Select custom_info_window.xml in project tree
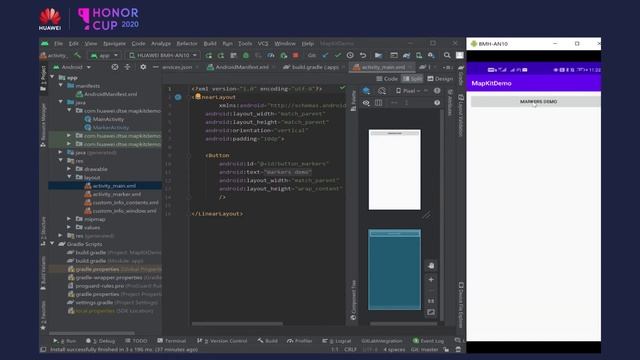This screenshot has height=360, width=640. pyautogui.click(x=120, y=211)
